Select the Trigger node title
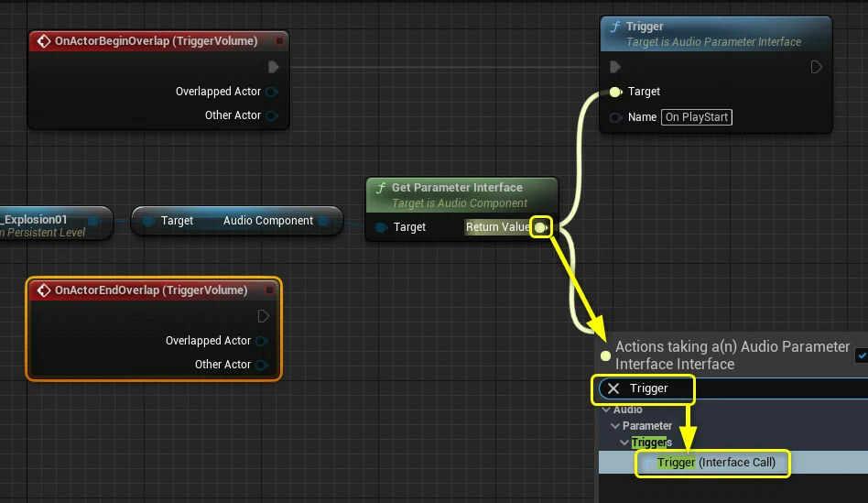868x503 pixels. click(645, 27)
